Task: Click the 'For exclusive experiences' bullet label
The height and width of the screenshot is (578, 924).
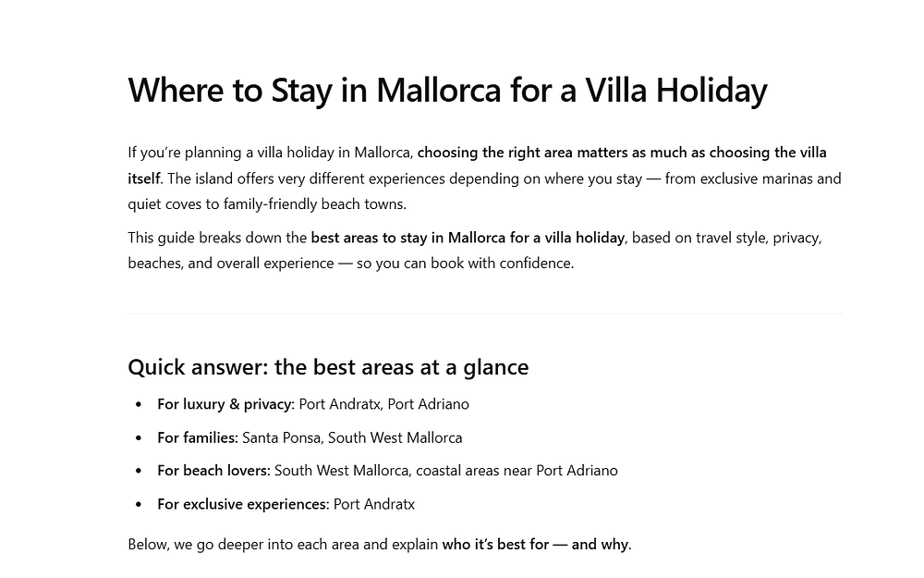Action: 242,504
